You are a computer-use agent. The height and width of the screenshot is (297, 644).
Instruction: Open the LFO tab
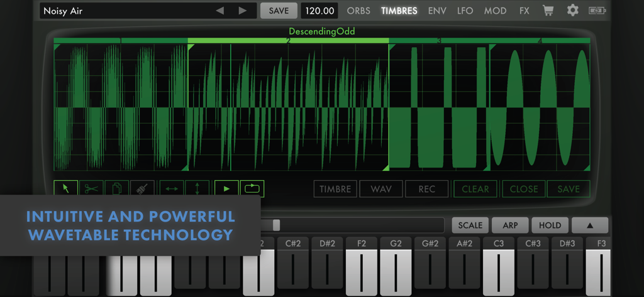(x=465, y=11)
